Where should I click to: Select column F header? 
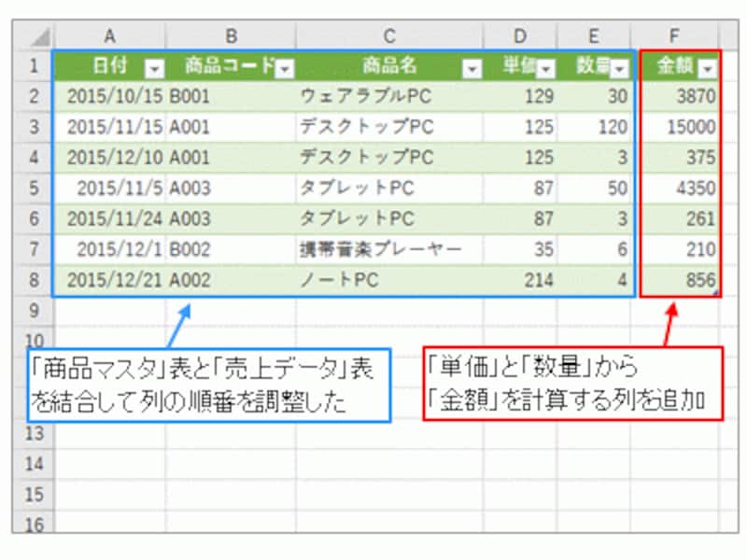pyautogui.click(x=674, y=36)
